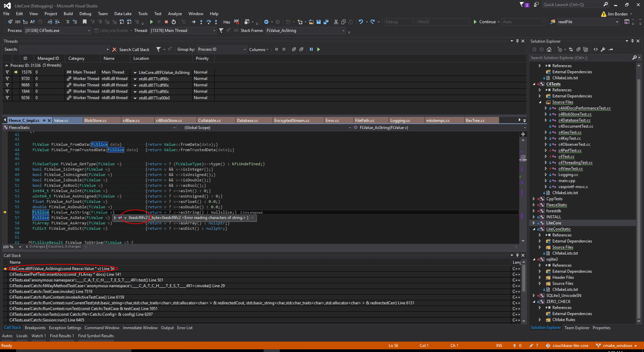Click the Thaw Threads green play icon
This screenshot has height=352, width=644.
[x=318, y=49]
